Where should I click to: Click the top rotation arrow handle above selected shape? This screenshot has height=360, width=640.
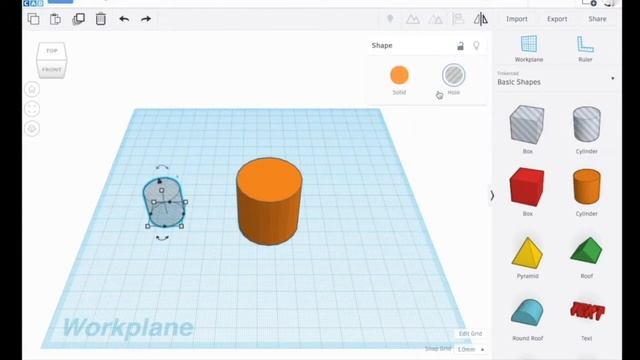click(x=162, y=167)
